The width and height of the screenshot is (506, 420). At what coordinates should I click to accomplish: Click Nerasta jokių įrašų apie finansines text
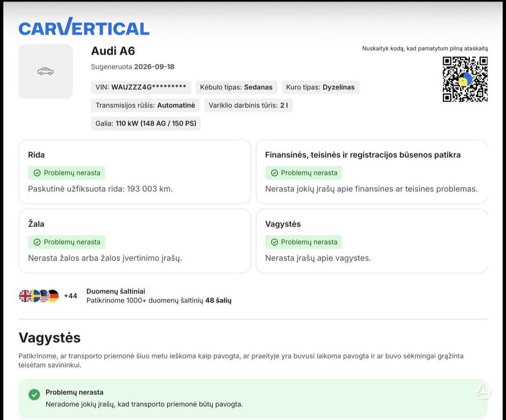click(x=371, y=189)
